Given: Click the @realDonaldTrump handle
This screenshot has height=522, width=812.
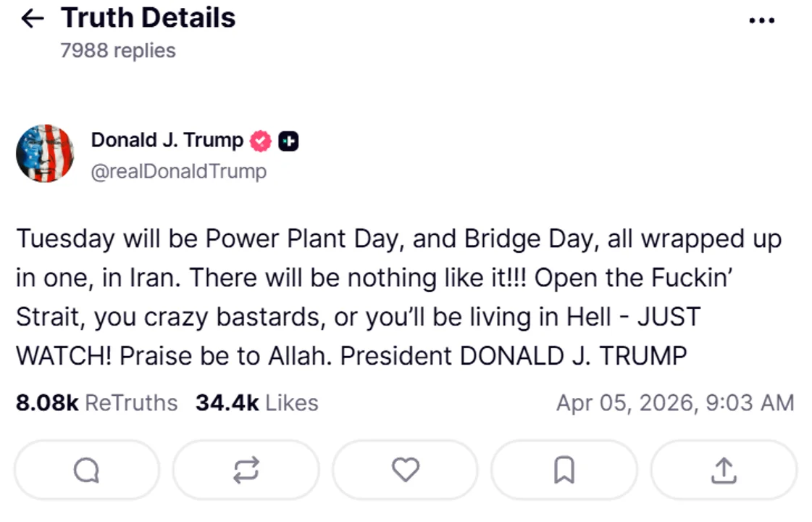Looking at the screenshot, I should click(x=178, y=172).
